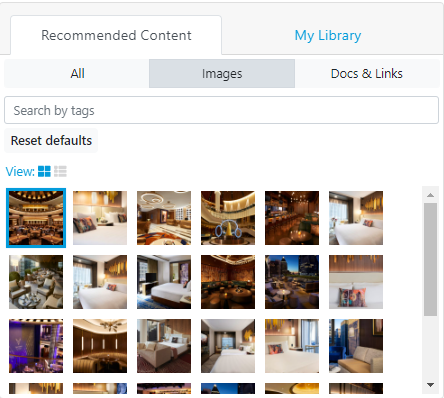Filter by All content

click(77, 74)
